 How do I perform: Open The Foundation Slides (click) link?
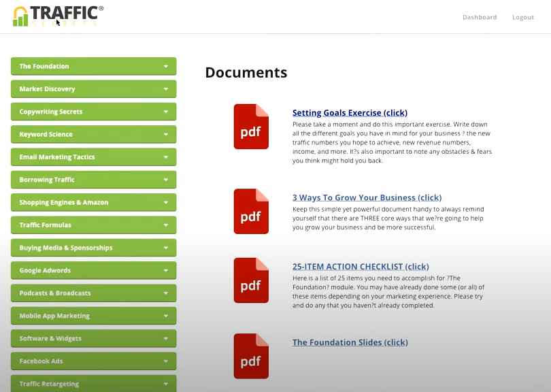click(350, 342)
